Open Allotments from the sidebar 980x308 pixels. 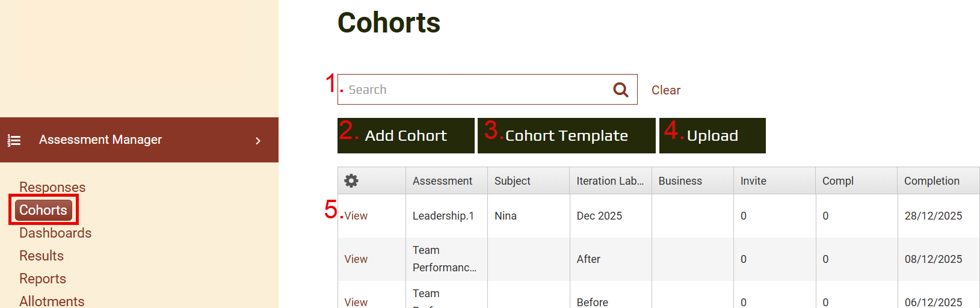coord(52,301)
